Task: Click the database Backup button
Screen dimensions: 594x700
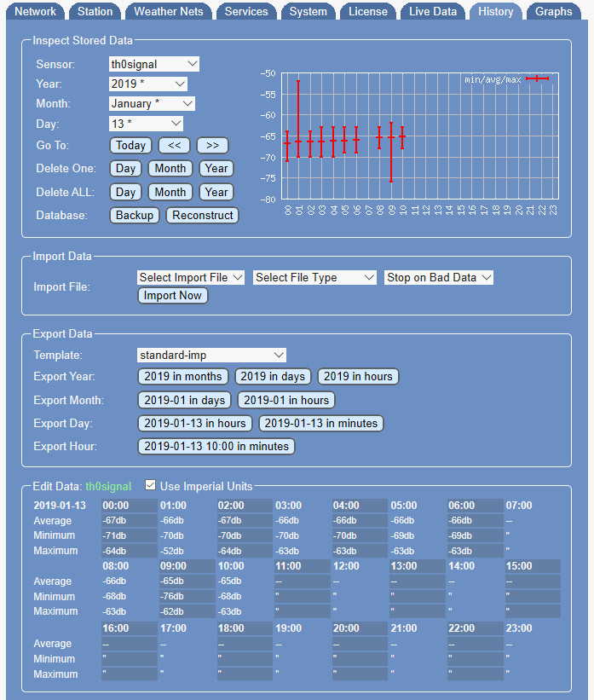Action: coord(135,216)
